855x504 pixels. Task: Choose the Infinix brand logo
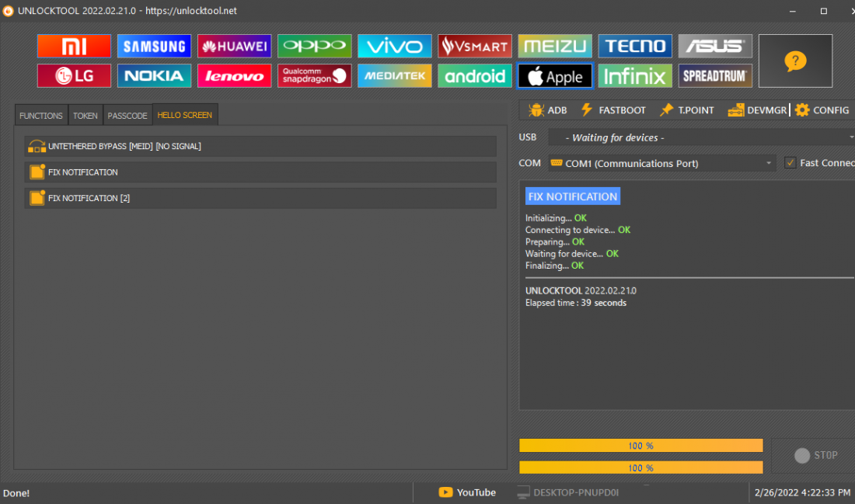coord(635,76)
